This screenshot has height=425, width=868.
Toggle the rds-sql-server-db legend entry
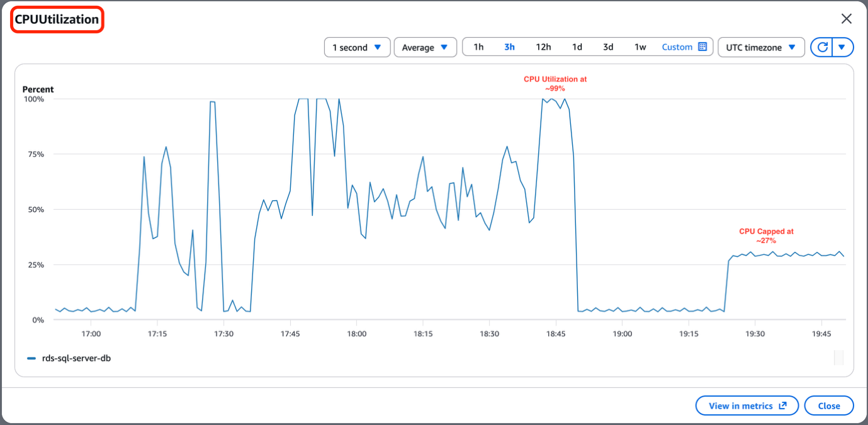(x=69, y=358)
